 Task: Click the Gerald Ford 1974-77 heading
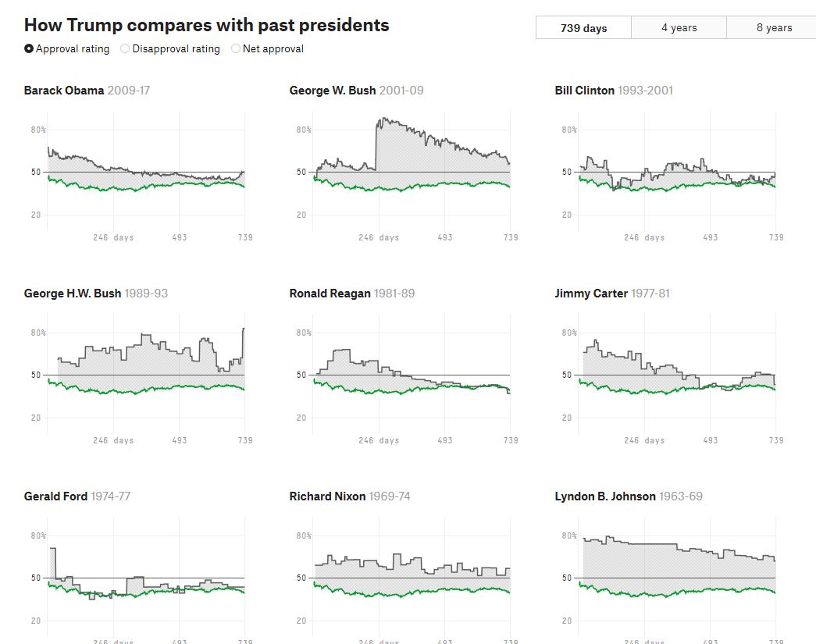77,496
